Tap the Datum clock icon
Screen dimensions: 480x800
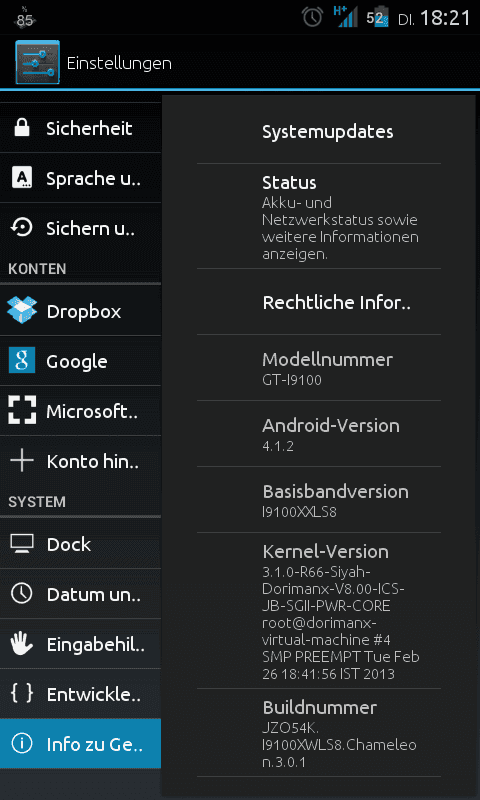coord(22,593)
